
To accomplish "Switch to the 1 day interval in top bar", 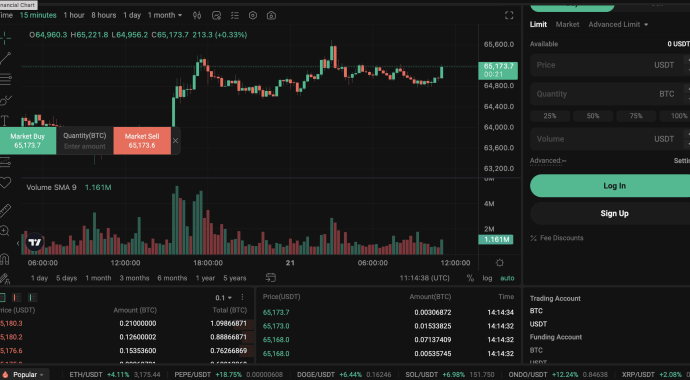I will [x=132, y=15].
